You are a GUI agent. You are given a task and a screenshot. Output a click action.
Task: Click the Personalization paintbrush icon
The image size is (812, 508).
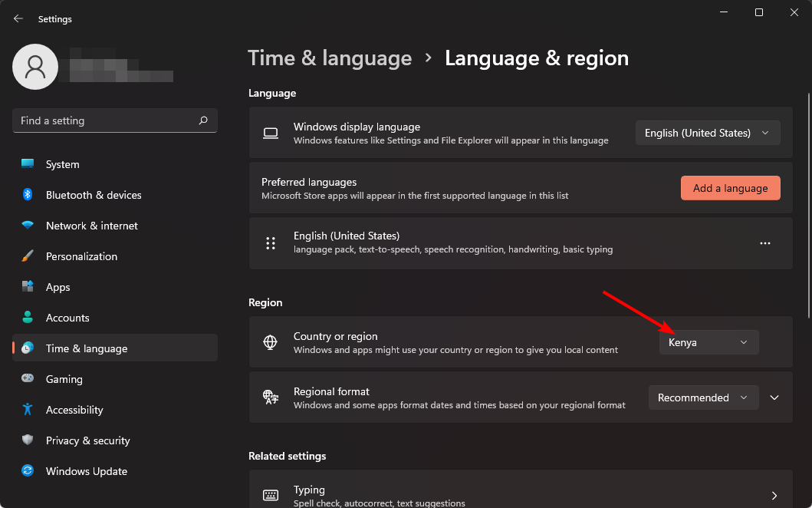point(28,256)
